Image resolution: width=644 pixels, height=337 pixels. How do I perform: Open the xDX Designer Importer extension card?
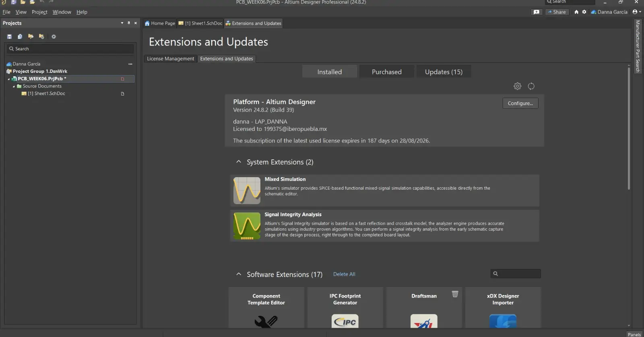pos(503,308)
